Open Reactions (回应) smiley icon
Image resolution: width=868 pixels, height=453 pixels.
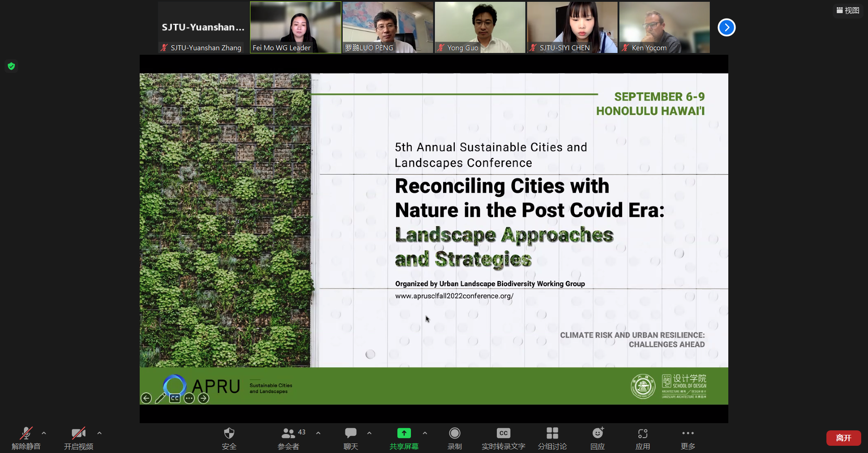point(598,434)
